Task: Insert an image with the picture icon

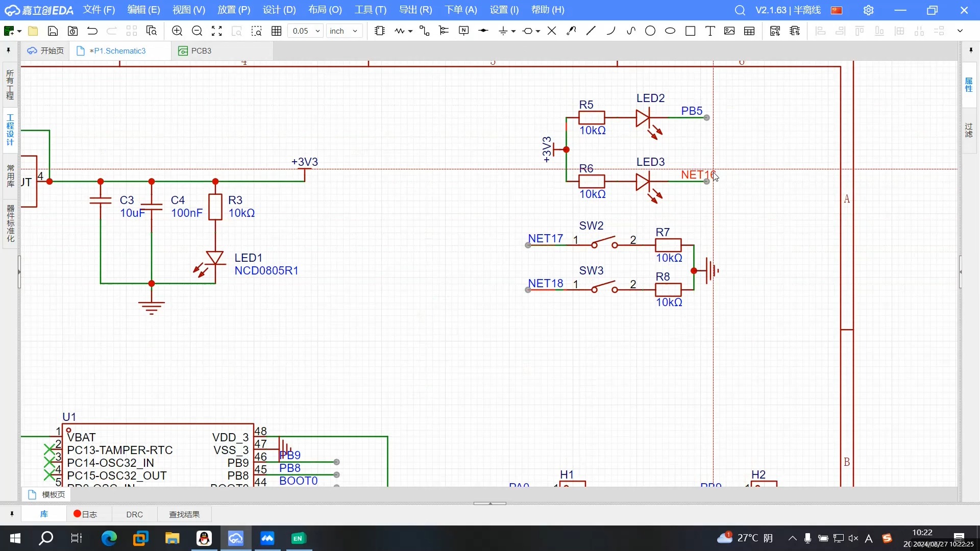Action: [x=729, y=31]
